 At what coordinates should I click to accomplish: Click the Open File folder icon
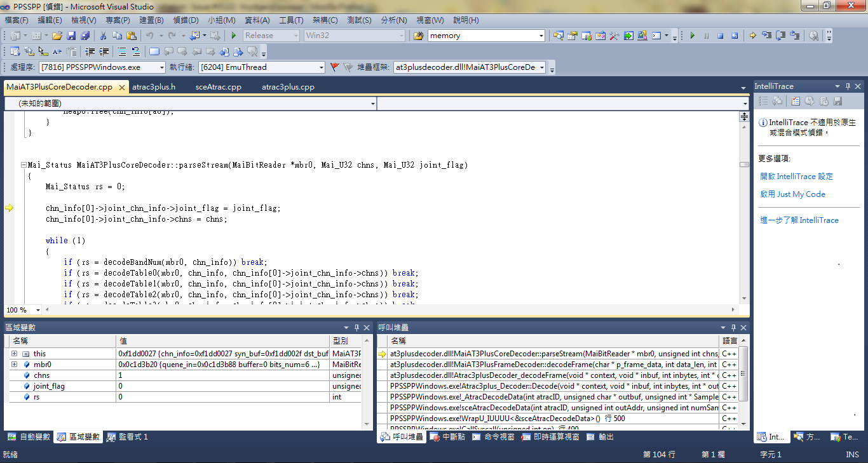point(57,36)
